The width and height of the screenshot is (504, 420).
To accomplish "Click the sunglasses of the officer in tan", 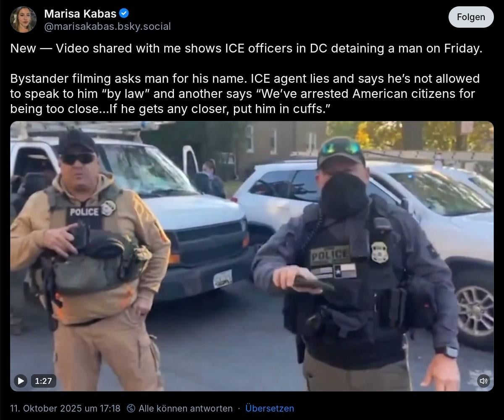I will coord(79,158).
